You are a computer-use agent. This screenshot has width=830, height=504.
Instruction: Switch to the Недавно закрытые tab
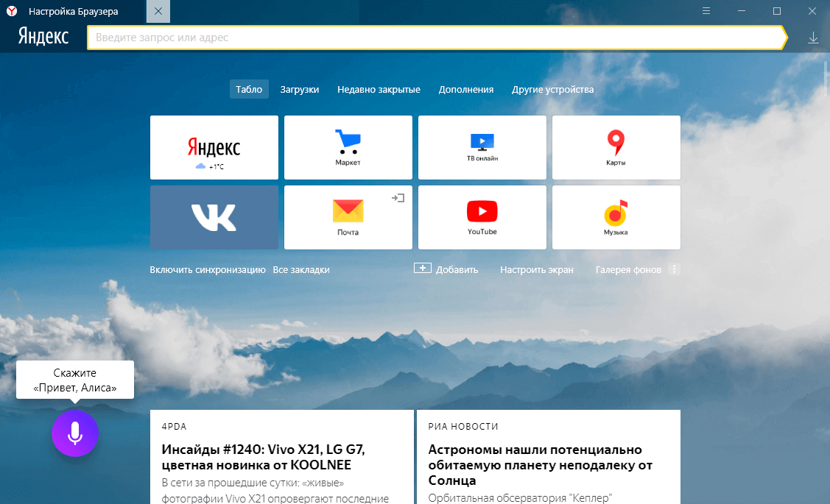379,90
